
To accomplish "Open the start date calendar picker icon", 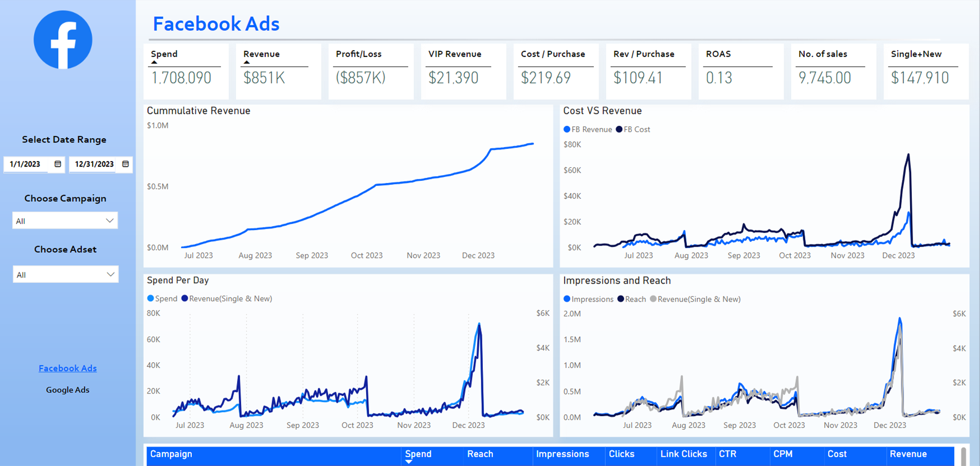I will point(58,164).
